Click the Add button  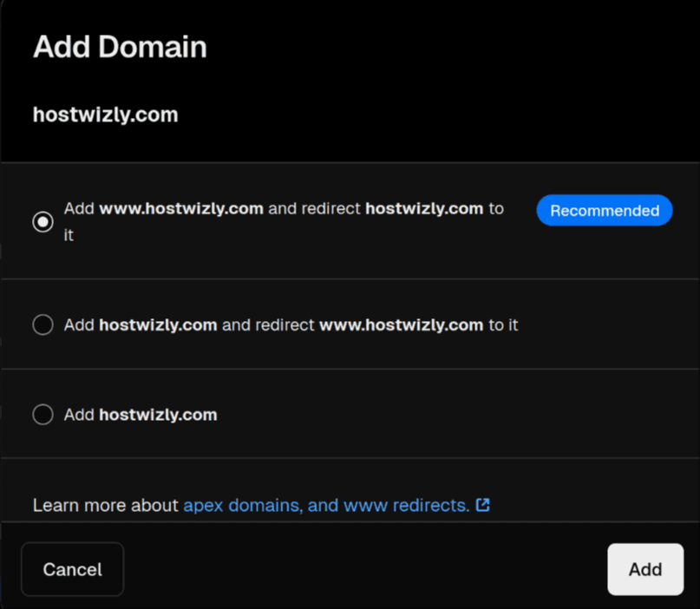tap(645, 569)
